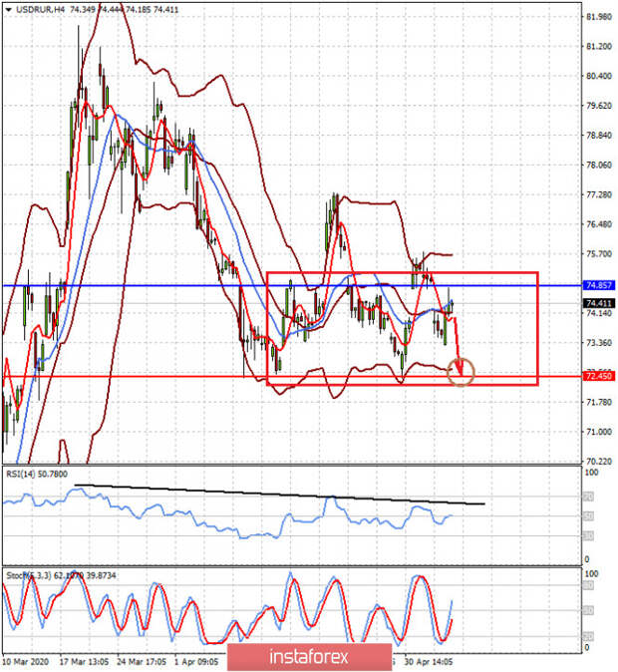Click the 80.400 price axis label
618x672 pixels.
pos(599,76)
